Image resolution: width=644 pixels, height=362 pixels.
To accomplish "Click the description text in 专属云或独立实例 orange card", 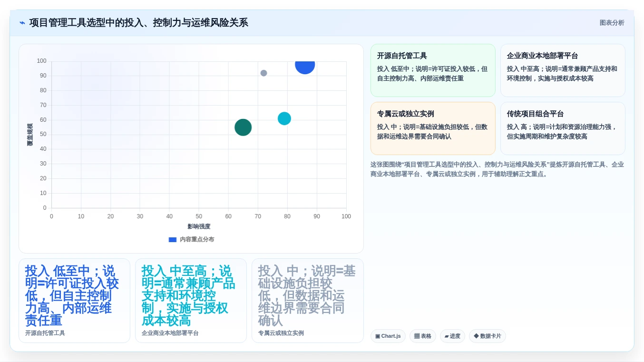I will pos(432,132).
